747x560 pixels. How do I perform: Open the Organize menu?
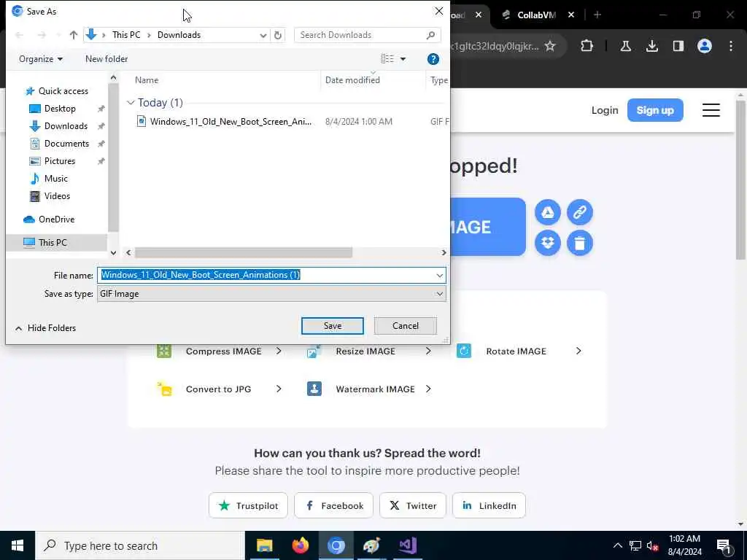tap(41, 59)
